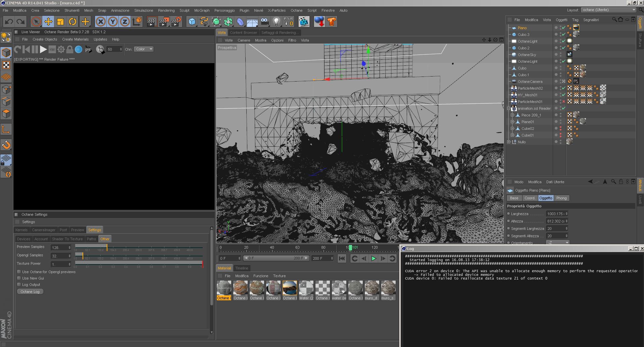Click the Undo arrow icon
Image resolution: width=644 pixels, height=347 pixels.
point(9,22)
